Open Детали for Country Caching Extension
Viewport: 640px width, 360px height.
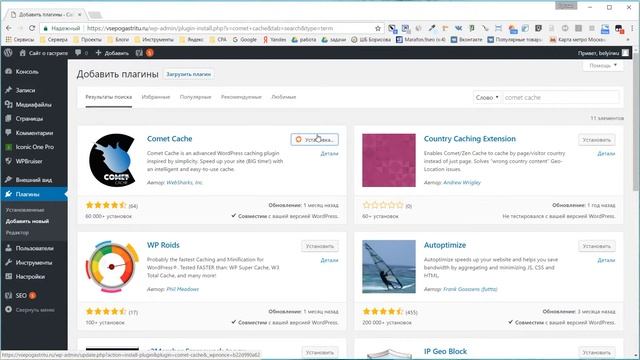point(606,154)
